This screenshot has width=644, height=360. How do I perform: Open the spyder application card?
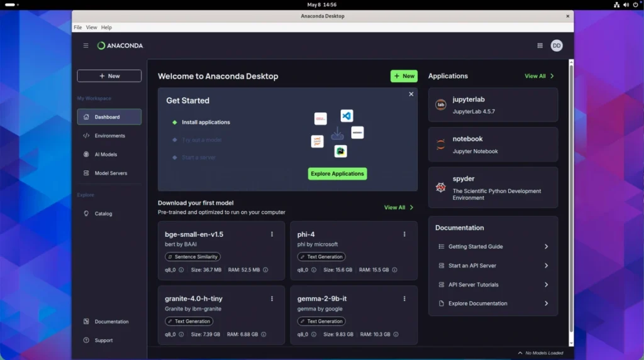(x=493, y=188)
